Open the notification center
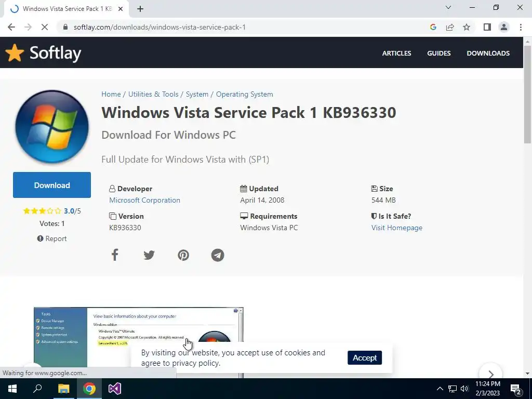This screenshot has height=399, width=532. (515, 389)
